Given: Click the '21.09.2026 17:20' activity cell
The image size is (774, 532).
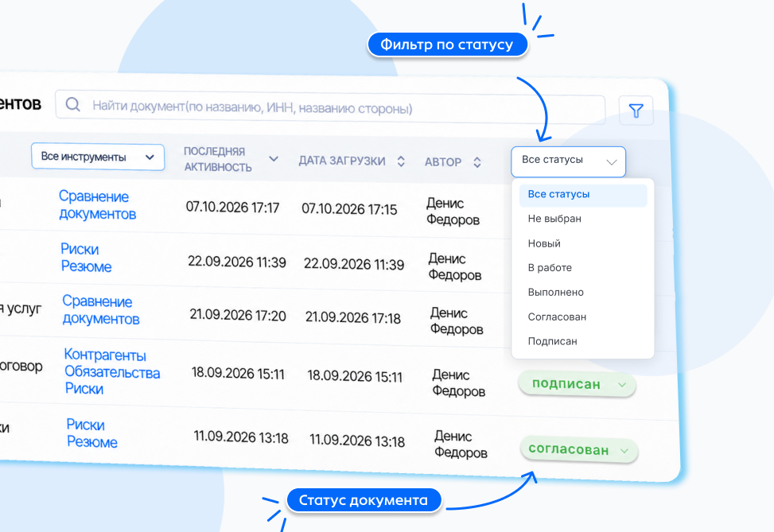Looking at the screenshot, I should pyautogui.click(x=238, y=315).
